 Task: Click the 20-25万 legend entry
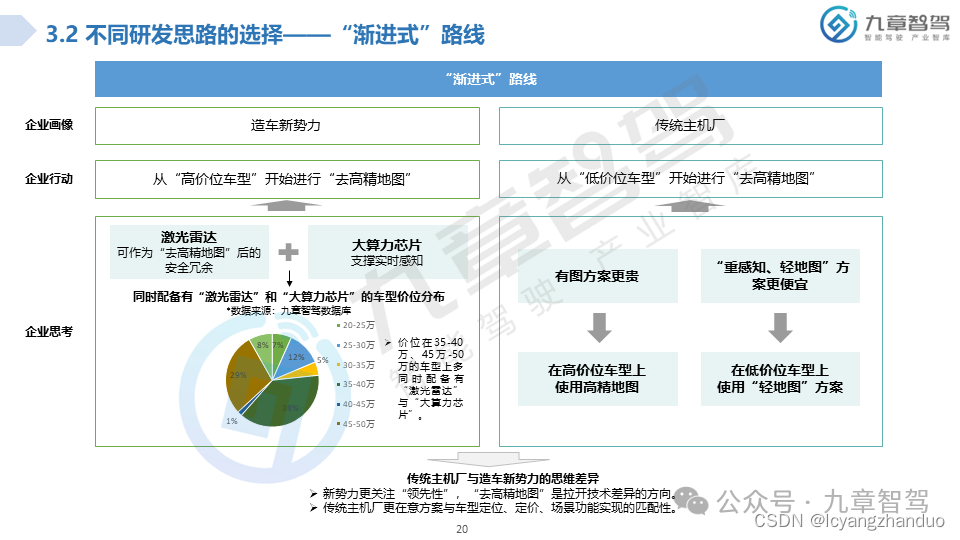tap(355, 325)
